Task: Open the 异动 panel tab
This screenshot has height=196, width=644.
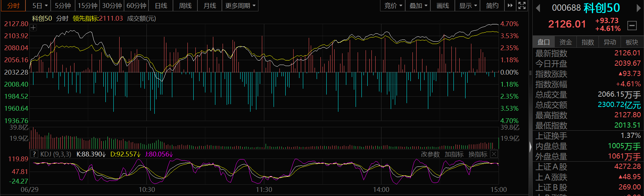Action: pyautogui.click(x=610, y=42)
